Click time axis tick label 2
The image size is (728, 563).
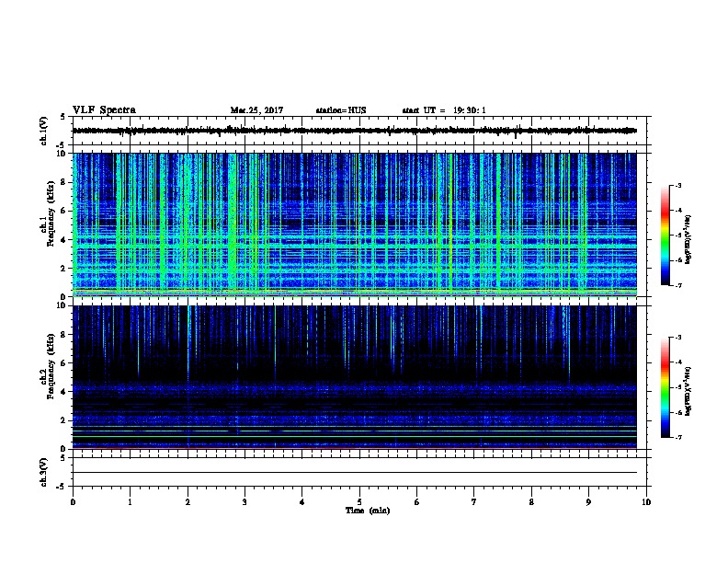188,501
